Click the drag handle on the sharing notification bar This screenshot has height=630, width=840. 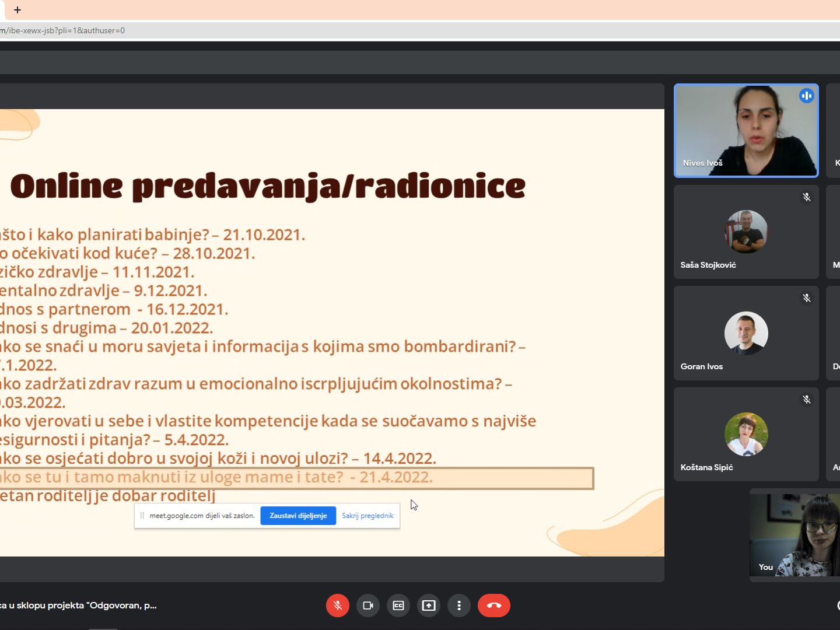click(142, 516)
